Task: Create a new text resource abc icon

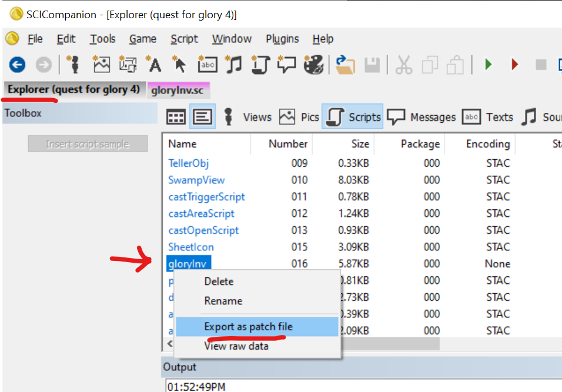Action: click(207, 65)
